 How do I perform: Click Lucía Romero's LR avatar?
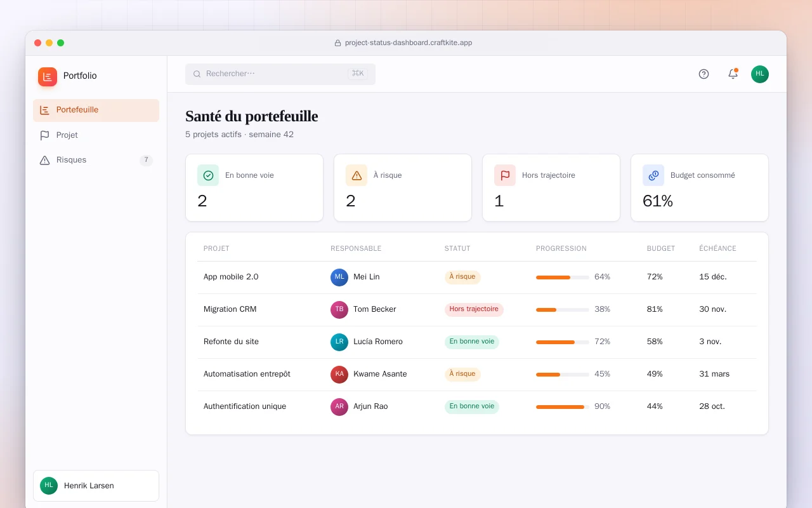(x=339, y=342)
